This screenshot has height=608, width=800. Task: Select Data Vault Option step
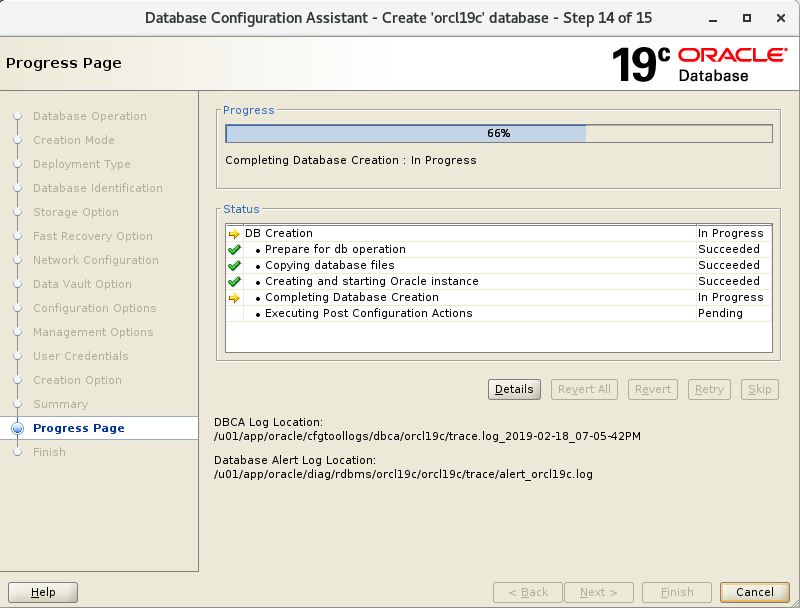[82, 284]
